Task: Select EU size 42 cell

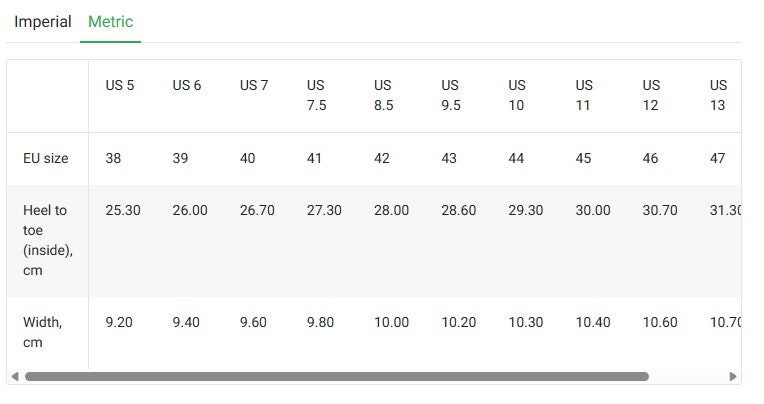Action: [x=382, y=158]
